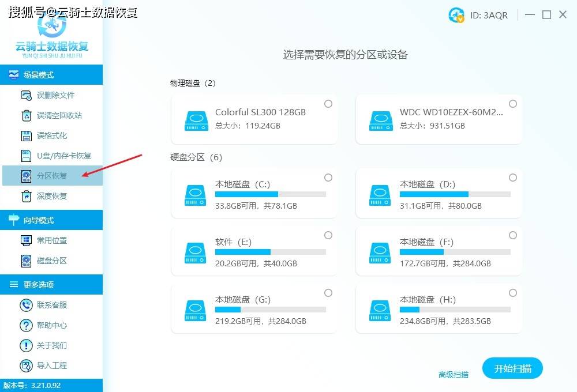Click the 开始扫描 button

pos(512,368)
